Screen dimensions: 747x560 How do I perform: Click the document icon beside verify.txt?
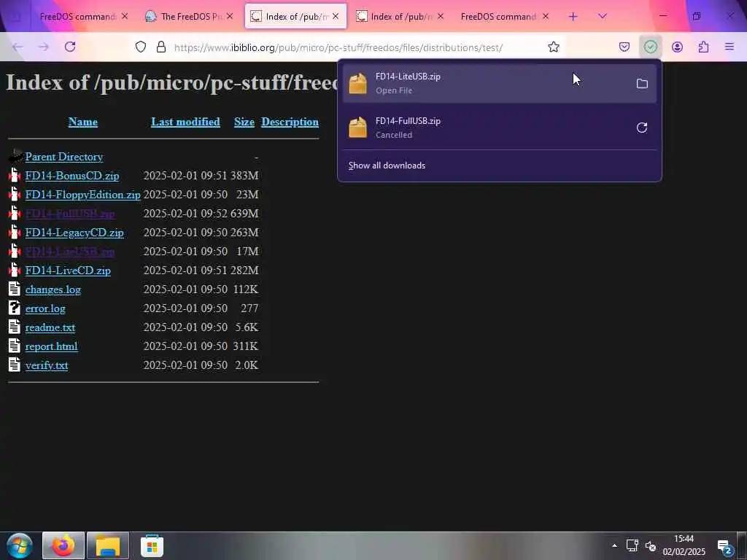click(15, 365)
